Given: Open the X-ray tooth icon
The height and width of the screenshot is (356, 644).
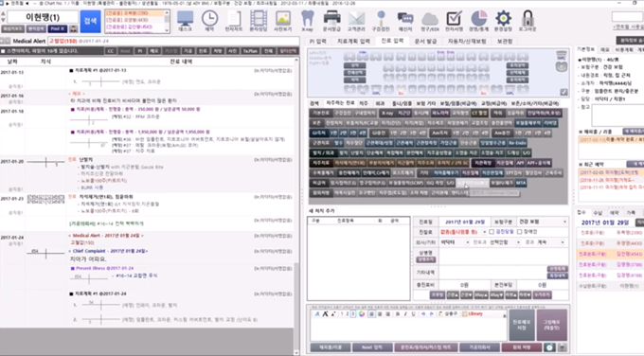Looking at the screenshot, I should pyautogui.click(x=307, y=21).
